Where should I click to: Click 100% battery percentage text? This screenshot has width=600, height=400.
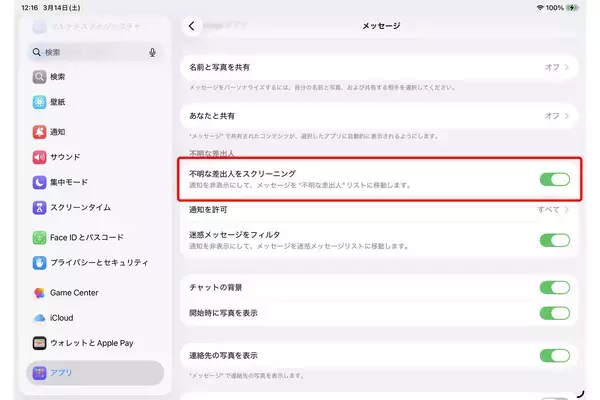coord(554,8)
